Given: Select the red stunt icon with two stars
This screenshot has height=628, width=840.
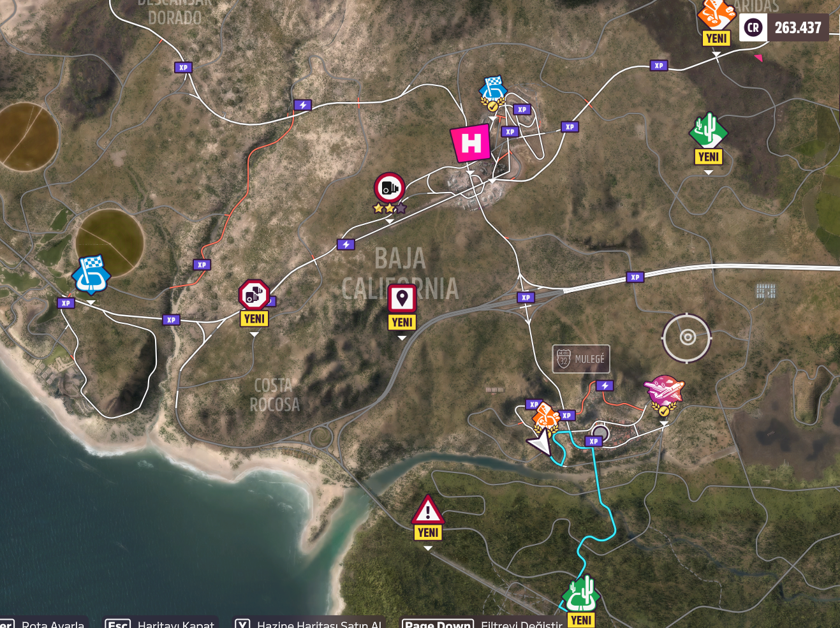Looking at the screenshot, I should [389, 189].
